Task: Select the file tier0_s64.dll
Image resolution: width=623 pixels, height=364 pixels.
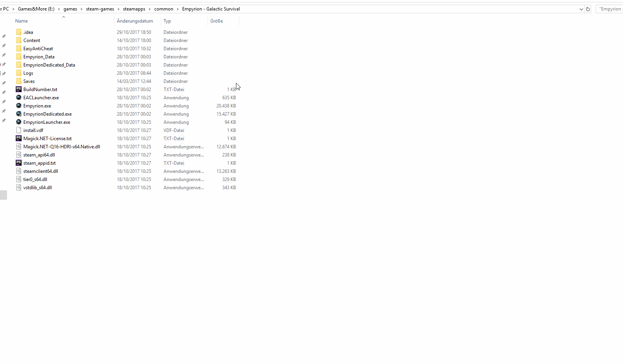Action: (35, 179)
